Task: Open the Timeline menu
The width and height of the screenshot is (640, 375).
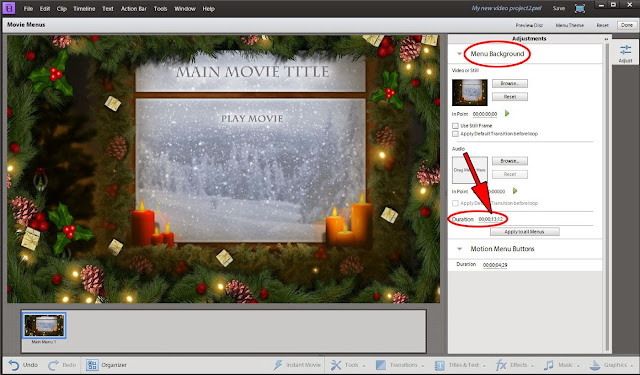Action: click(84, 9)
